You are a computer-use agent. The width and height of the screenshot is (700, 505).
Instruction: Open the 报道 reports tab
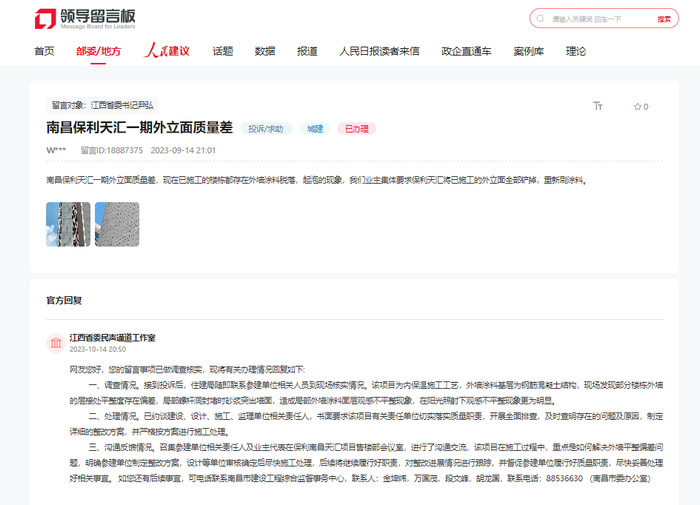[307, 51]
